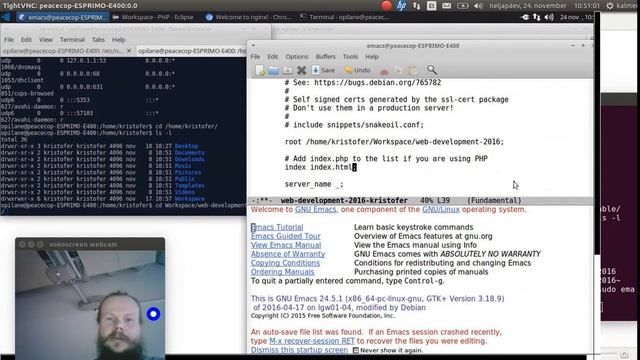640x360 pixels.
Task: Open the Terminal menu in Terminal window
Action: pos(72,40)
